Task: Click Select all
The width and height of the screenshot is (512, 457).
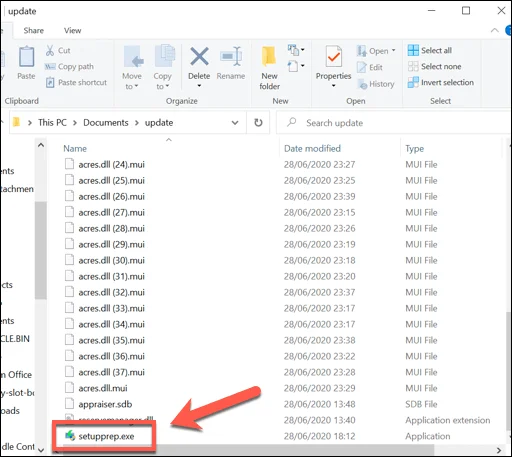Action: [430, 50]
